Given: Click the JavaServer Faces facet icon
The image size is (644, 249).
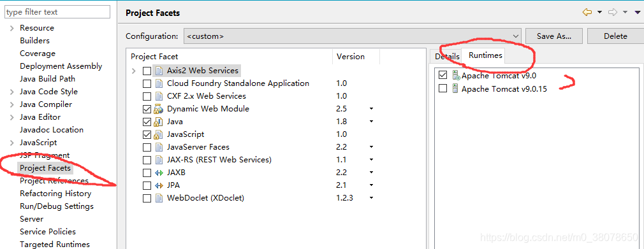Looking at the screenshot, I should click(159, 147).
